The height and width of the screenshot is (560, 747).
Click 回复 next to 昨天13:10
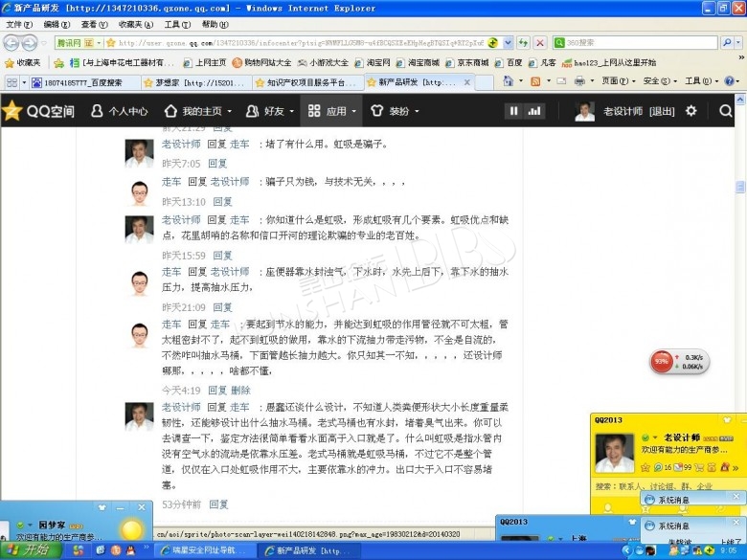(222, 202)
